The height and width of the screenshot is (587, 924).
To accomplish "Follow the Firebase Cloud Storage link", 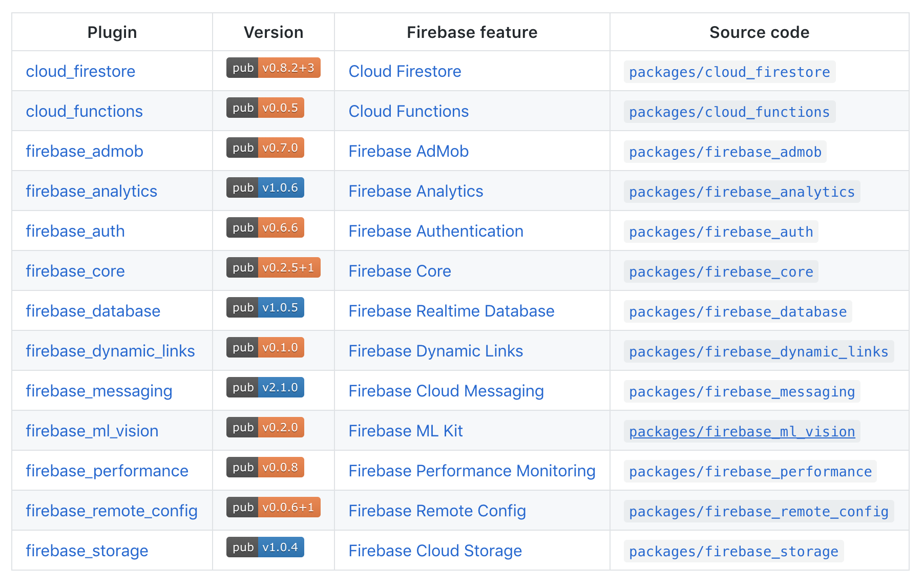I will (x=435, y=551).
